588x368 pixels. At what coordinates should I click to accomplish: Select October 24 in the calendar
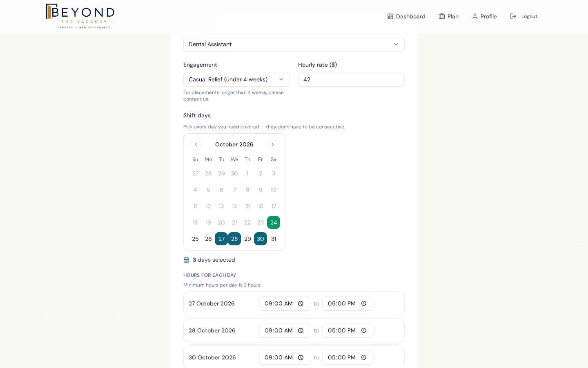[274, 222]
